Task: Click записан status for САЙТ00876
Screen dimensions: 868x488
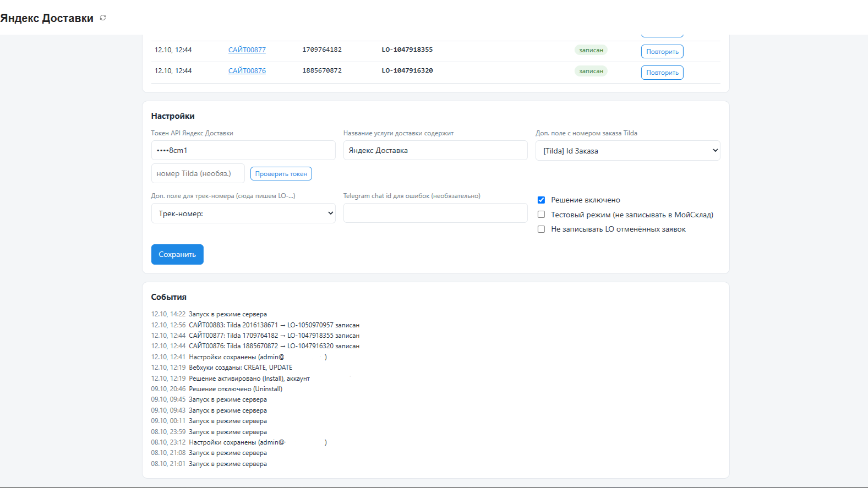Action: point(591,71)
